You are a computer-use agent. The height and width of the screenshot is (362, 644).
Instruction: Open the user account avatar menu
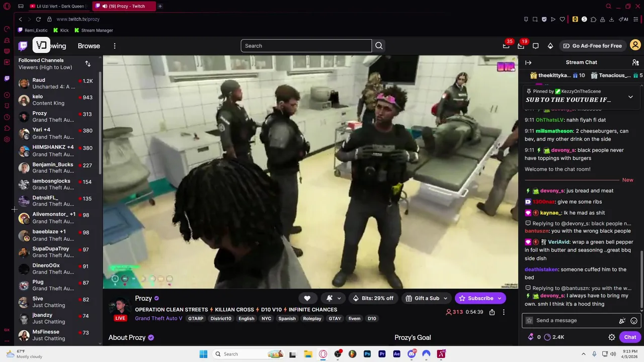click(x=635, y=46)
